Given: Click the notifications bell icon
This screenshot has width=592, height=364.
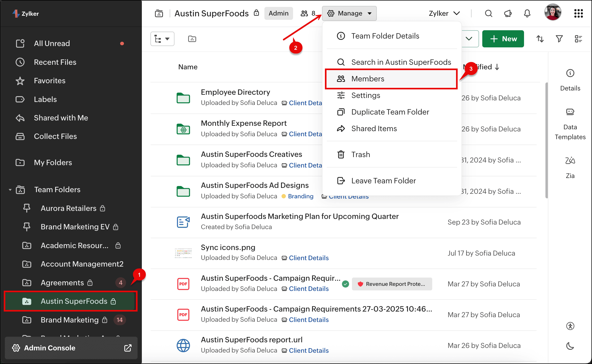Looking at the screenshot, I should [x=527, y=13].
